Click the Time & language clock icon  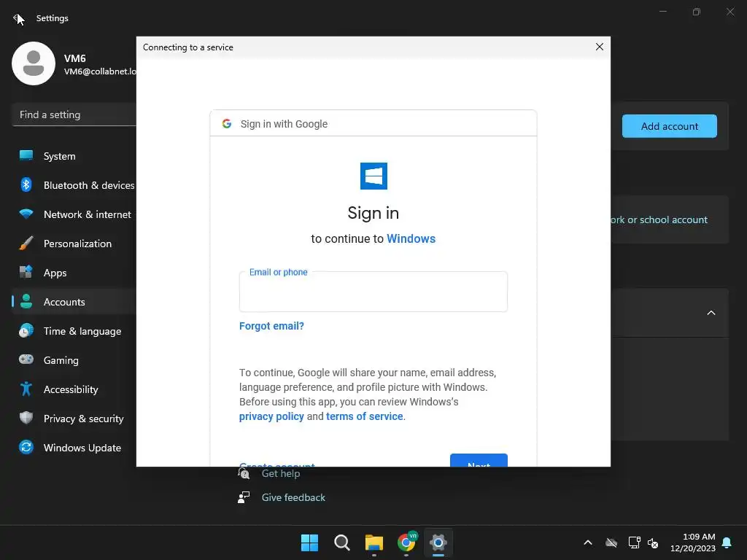[x=26, y=330]
